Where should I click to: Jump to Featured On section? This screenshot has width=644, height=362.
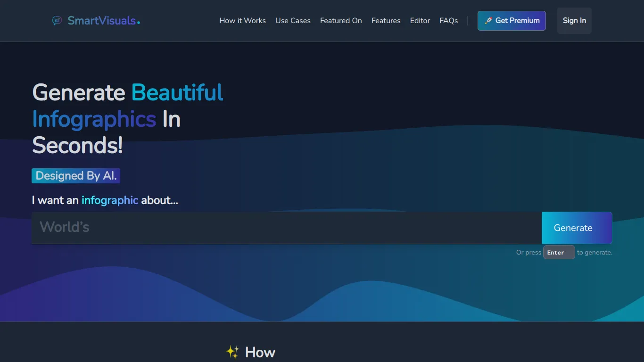click(x=341, y=21)
